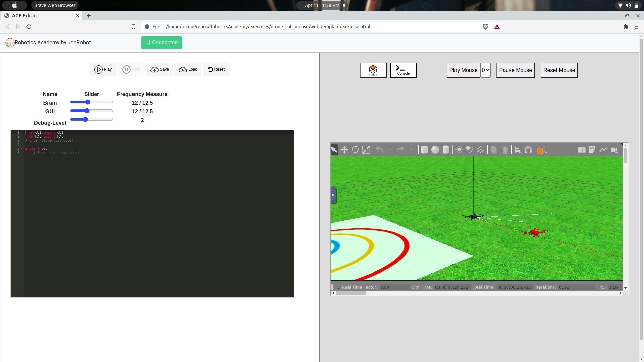Open the mouse level dropdown next to Play Mouse
Image resolution: width=644 pixels, height=362 pixels.
pos(485,70)
